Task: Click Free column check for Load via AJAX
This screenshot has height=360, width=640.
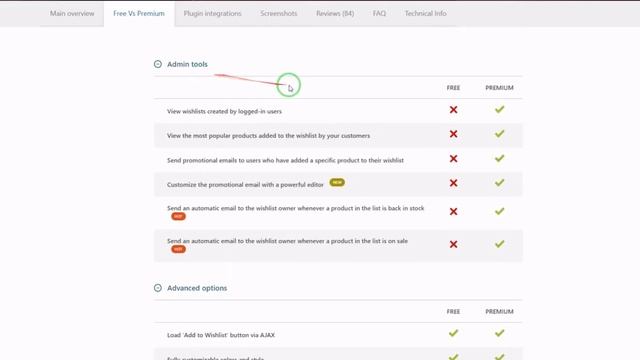Action: [x=453, y=333]
